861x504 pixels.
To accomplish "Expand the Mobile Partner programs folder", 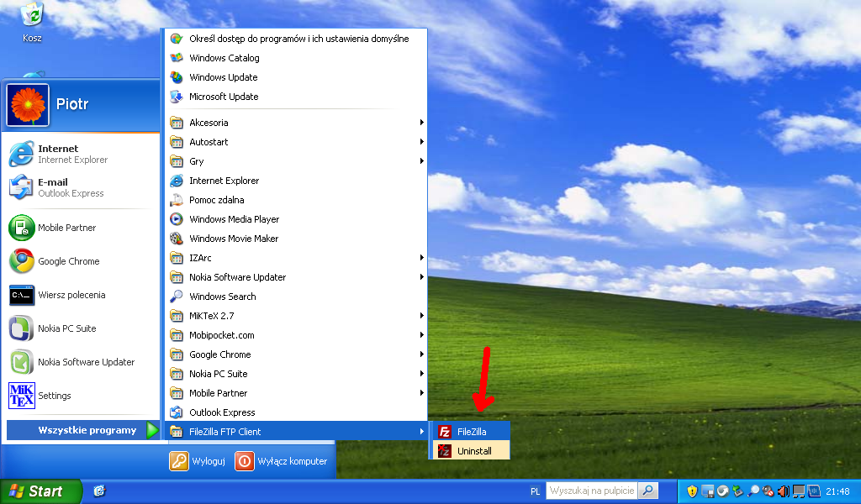I will click(297, 393).
